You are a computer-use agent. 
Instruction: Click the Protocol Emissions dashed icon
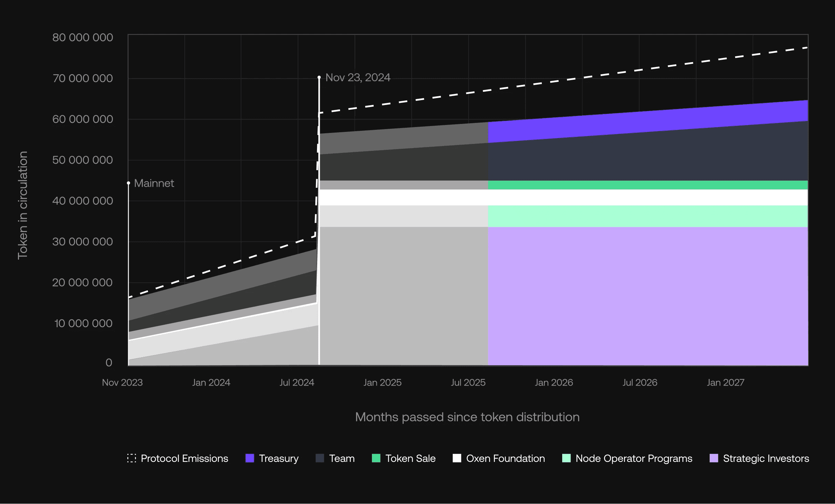132,458
